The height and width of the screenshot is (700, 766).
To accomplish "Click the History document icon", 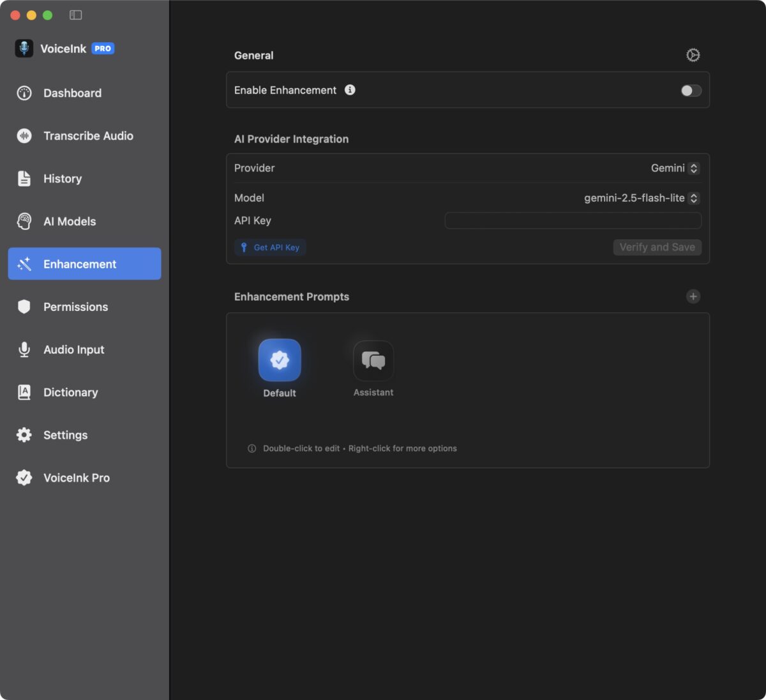I will pos(24,179).
